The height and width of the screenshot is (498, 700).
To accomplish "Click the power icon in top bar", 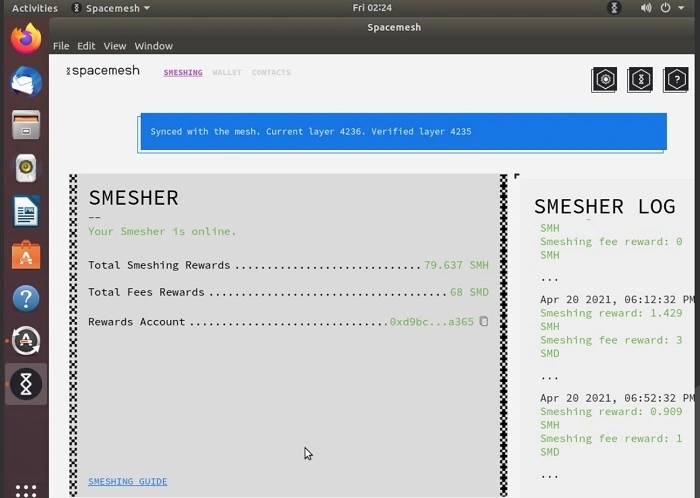I will pos(665,8).
